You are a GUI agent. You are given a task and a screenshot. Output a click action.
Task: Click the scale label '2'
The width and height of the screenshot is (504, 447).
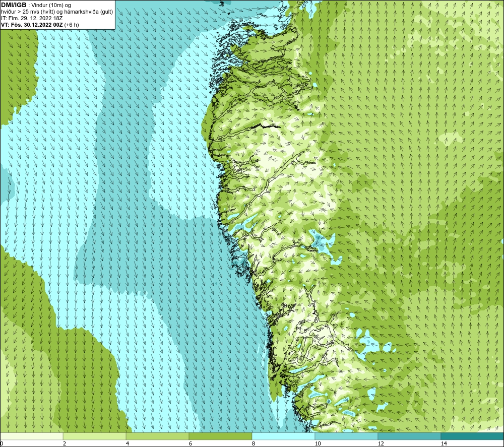pos(65,443)
